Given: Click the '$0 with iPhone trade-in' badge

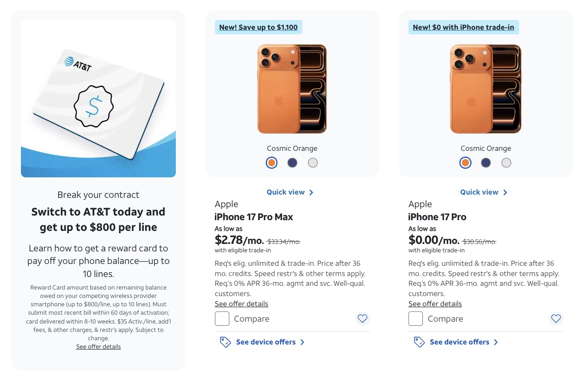Looking at the screenshot, I should coord(463,27).
